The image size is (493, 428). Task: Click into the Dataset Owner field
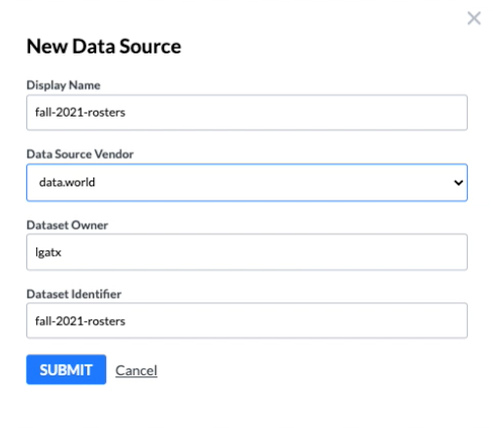pos(247,252)
